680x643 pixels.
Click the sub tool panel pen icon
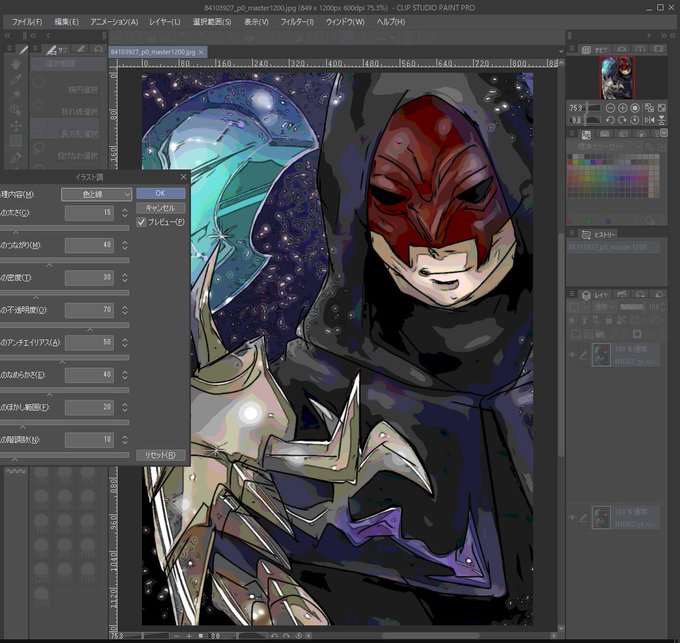(x=52, y=50)
